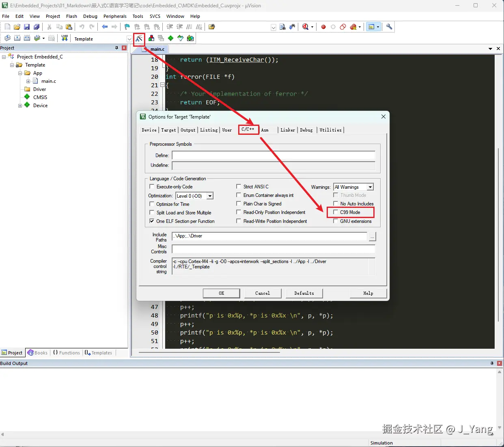
Task: Open the Pack Installer icon
Action: [x=190, y=38]
